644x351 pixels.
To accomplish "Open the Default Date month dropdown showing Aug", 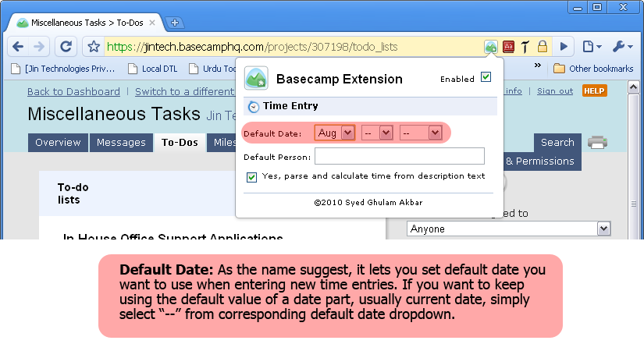I will (334, 133).
